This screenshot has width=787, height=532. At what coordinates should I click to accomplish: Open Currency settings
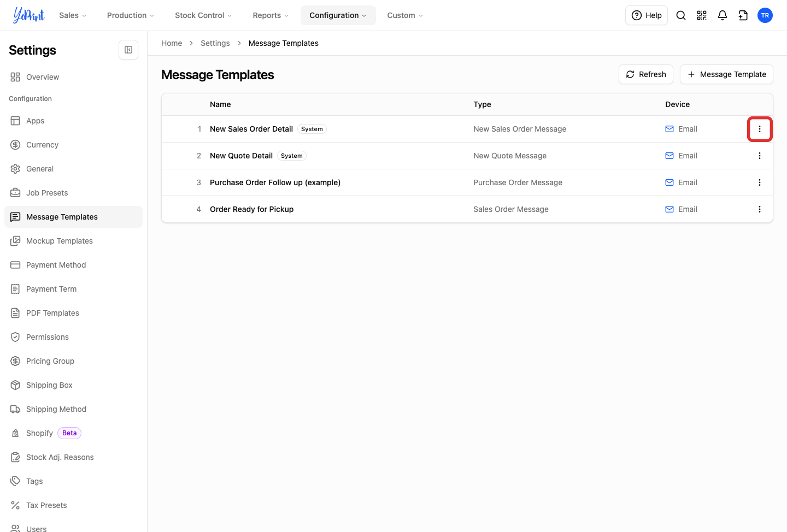tap(73, 145)
